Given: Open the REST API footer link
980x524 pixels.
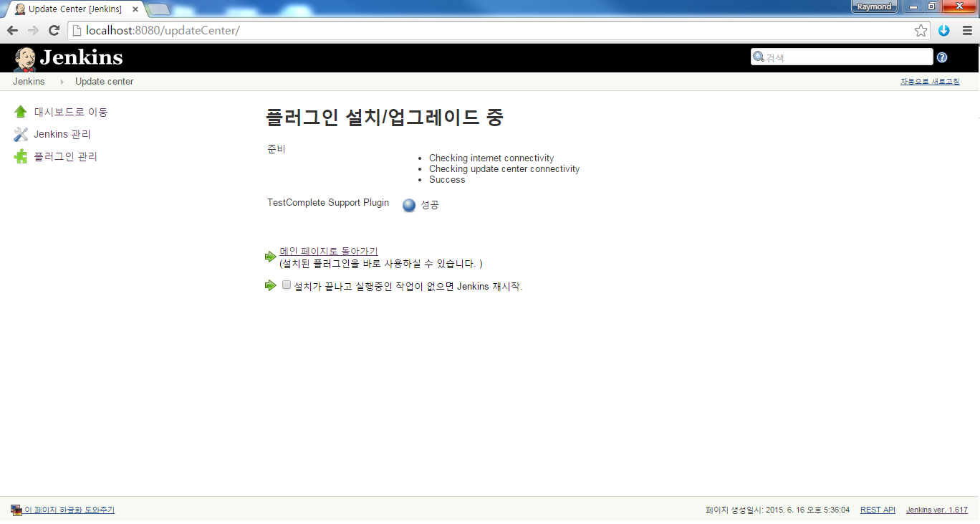Looking at the screenshot, I should click(x=878, y=510).
